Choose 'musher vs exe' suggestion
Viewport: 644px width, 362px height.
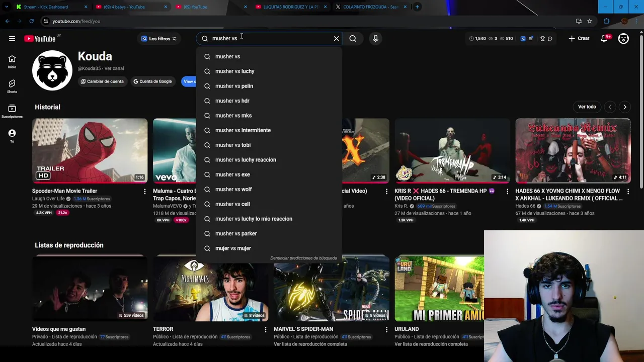(x=269, y=174)
